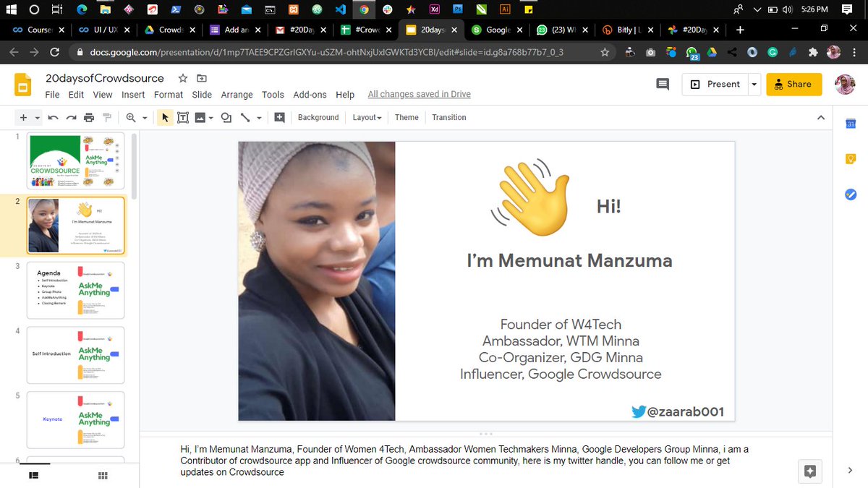Open Adobe XD from taskbar
Viewport: 868px width, 488px height.
coord(435,9)
